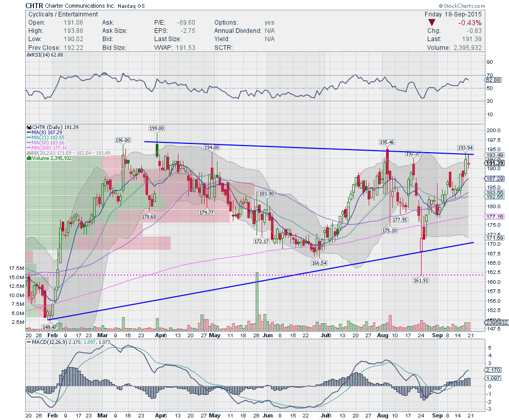Screen dimensions: 509x420
Task: Click the 194.00 price label
Action: coord(212,148)
